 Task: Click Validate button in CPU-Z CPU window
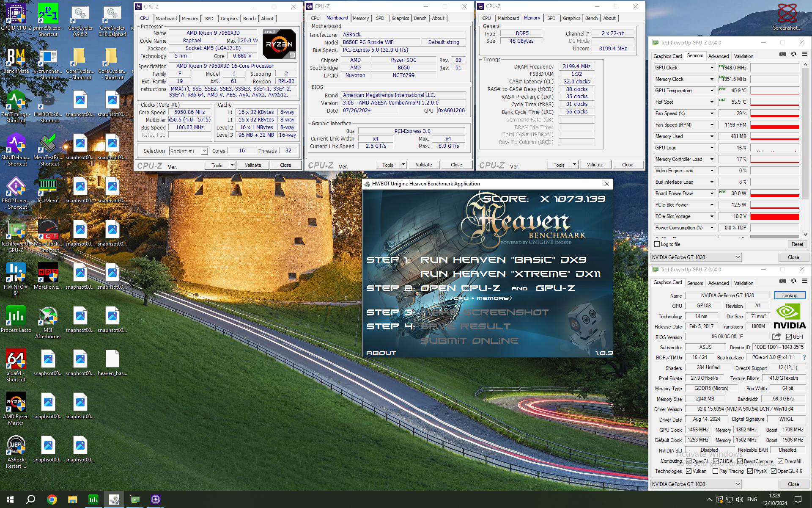(253, 165)
